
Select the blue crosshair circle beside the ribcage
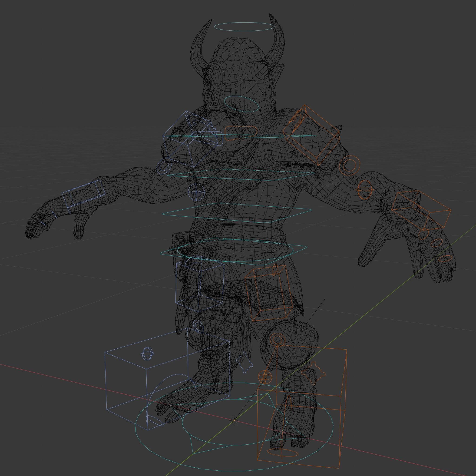197,192
